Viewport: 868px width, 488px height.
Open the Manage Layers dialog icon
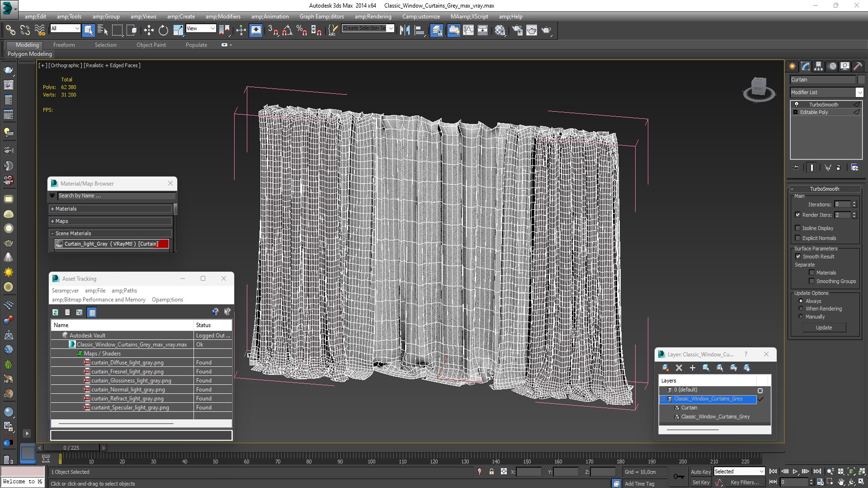pyautogui.click(x=437, y=30)
